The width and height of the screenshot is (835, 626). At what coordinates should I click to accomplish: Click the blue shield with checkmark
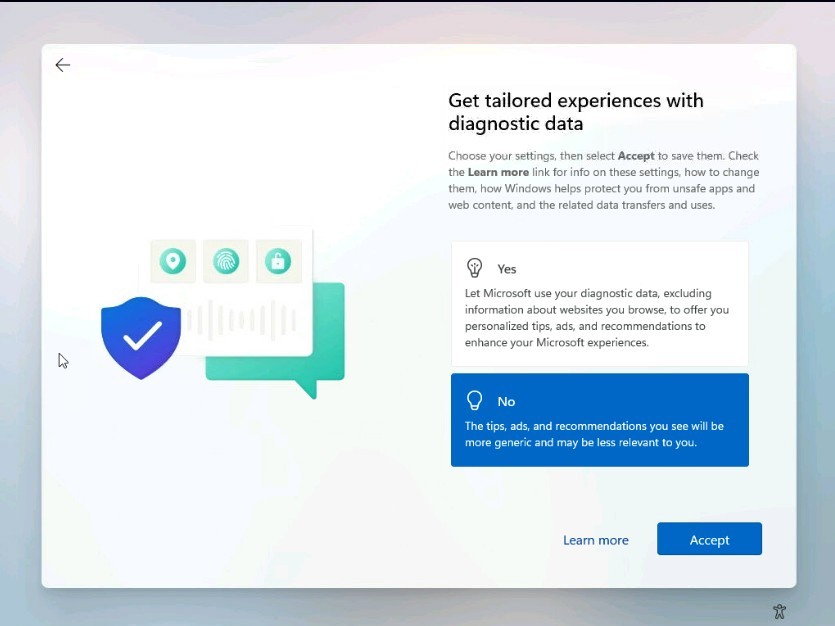pos(141,337)
